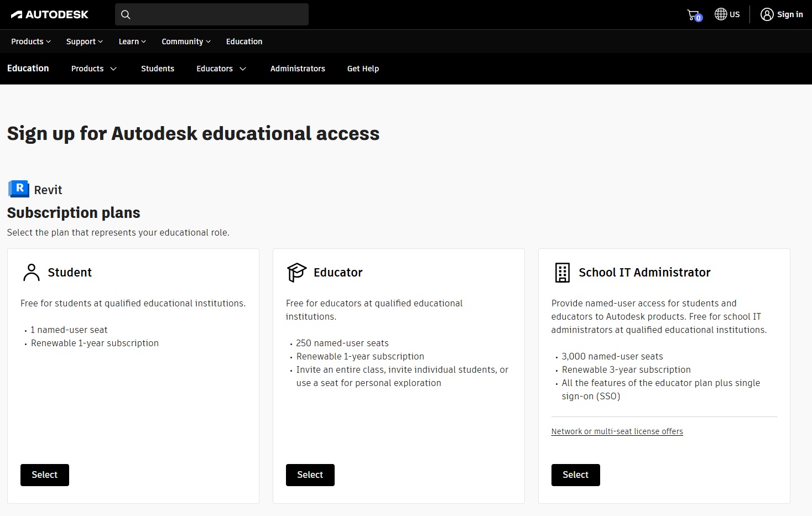Click the Student card heading
This screenshot has width=812, height=516.
pyautogui.click(x=70, y=272)
